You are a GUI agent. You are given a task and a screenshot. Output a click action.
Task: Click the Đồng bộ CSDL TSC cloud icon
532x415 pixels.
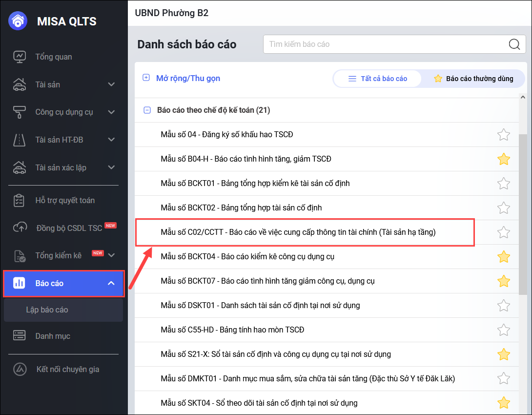pyautogui.click(x=20, y=228)
